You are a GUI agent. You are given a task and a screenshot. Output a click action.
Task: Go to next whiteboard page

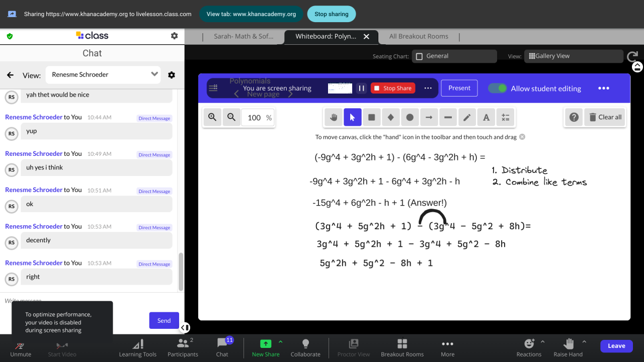290,94
